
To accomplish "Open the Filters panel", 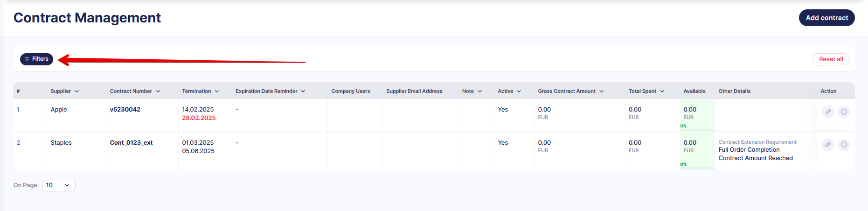I will (37, 59).
